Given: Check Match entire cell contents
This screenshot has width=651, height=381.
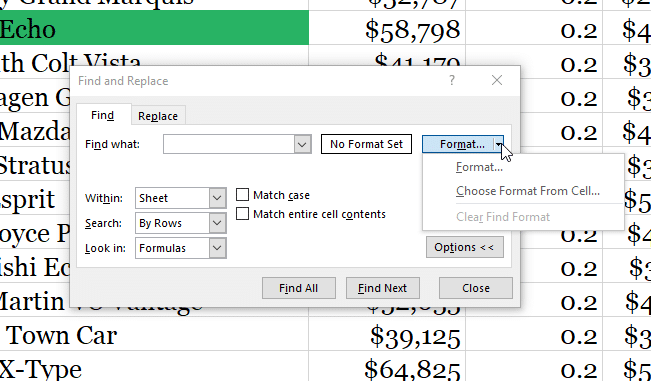Looking at the screenshot, I should [x=242, y=214].
